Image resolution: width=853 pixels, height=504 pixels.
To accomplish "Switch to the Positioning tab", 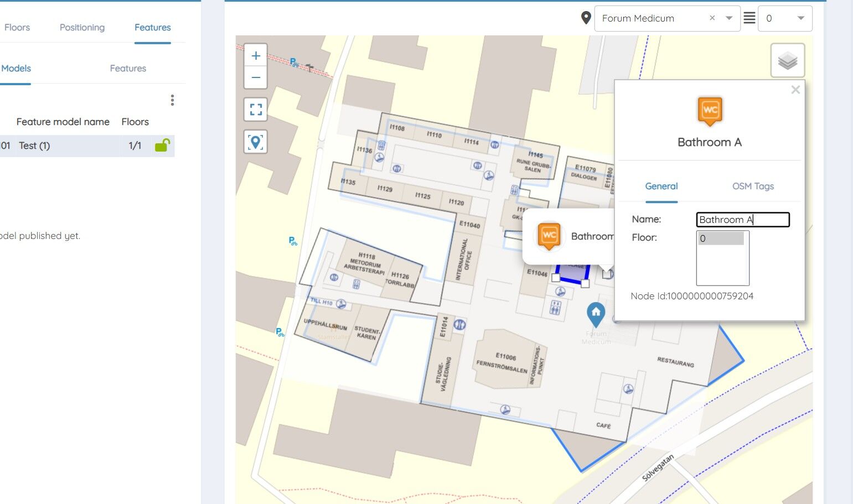I will pos(82,28).
